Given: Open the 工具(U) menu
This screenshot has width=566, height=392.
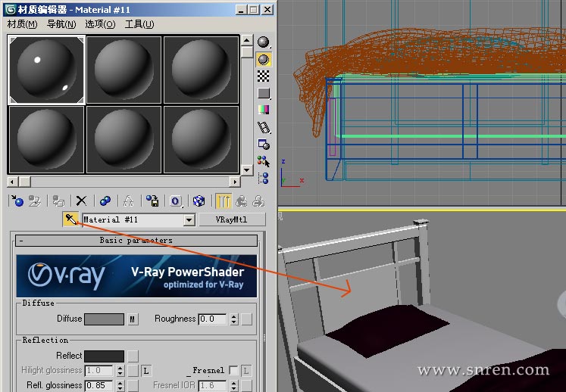Looking at the screenshot, I should (x=139, y=24).
